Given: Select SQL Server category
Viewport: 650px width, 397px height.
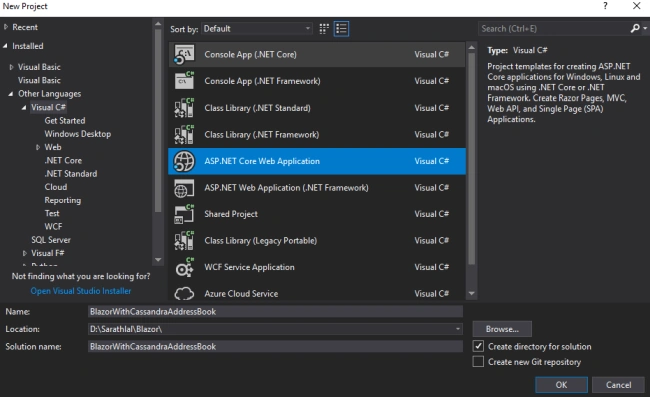Looking at the screenshot, I should point(51,240).
